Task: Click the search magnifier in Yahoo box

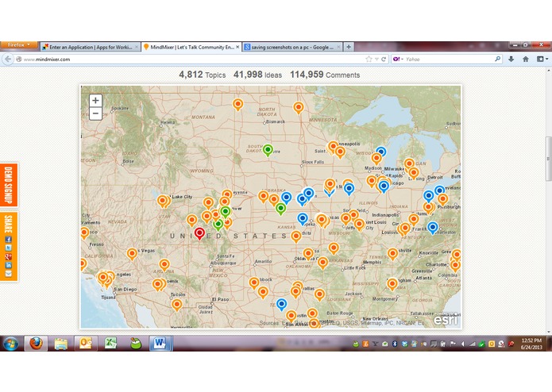Action: pyautogui.click(x=497, y=59)
